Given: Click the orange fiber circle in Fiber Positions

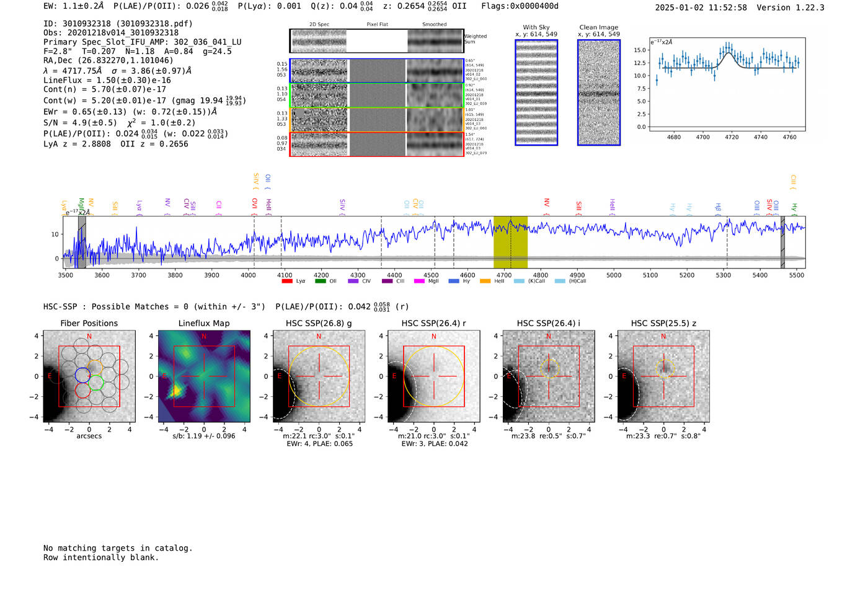Looking at the screenshot, I should click(95, 368).
